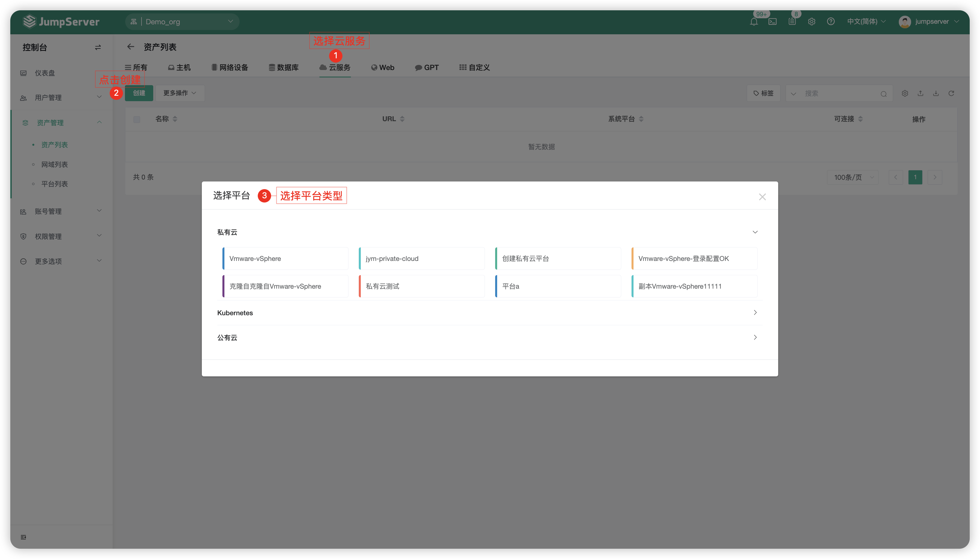Click the JumpServer logo
This screenshot has width=980, height=559.
(61, 21)
